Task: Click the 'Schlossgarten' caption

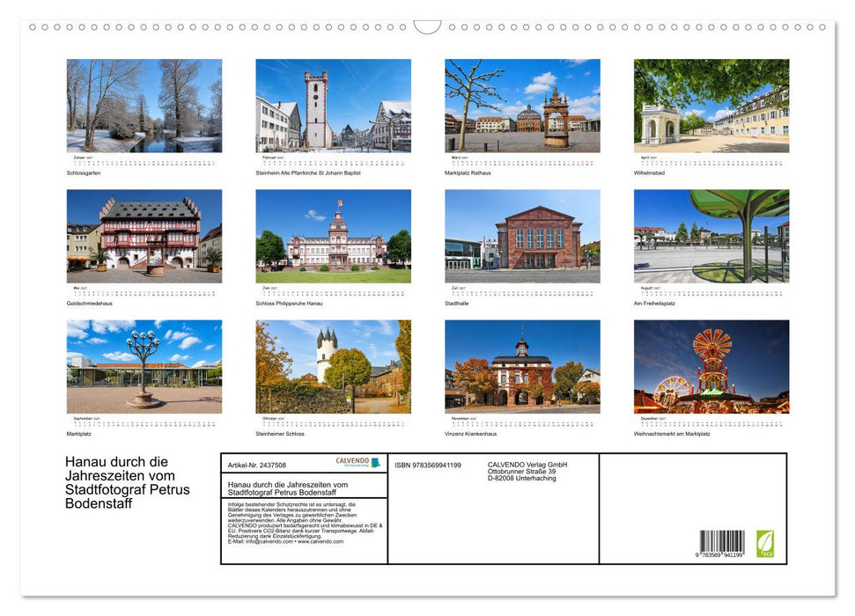Action: click(x=84, y=172)
